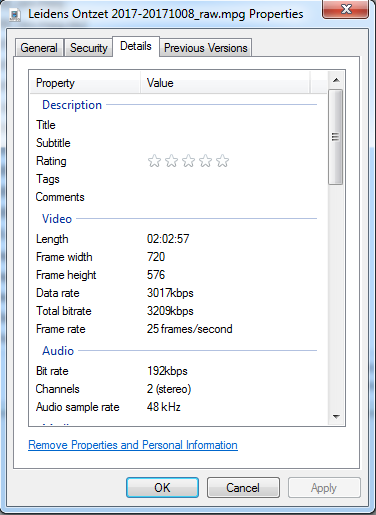Click Remove Properties and Personal Information link
376x515 pixels.
point(133,445)
